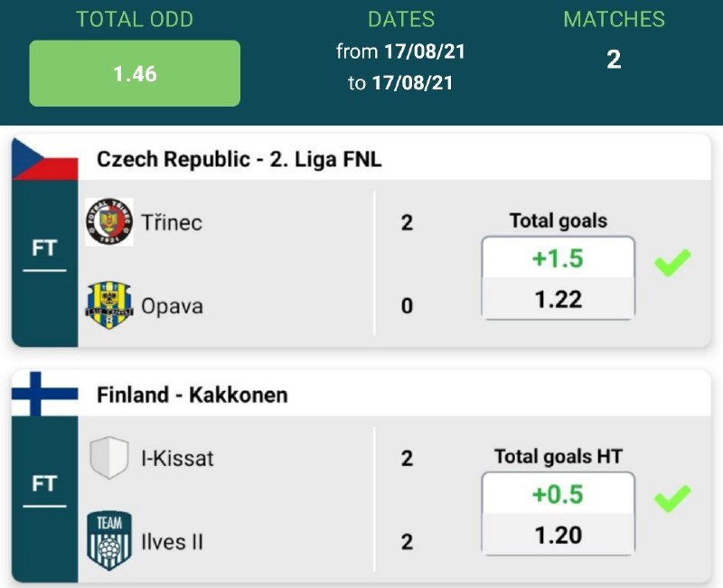This screenshot has width=723, height=588.
Task: Click the Třinec club crest icon
Action: 109,222
